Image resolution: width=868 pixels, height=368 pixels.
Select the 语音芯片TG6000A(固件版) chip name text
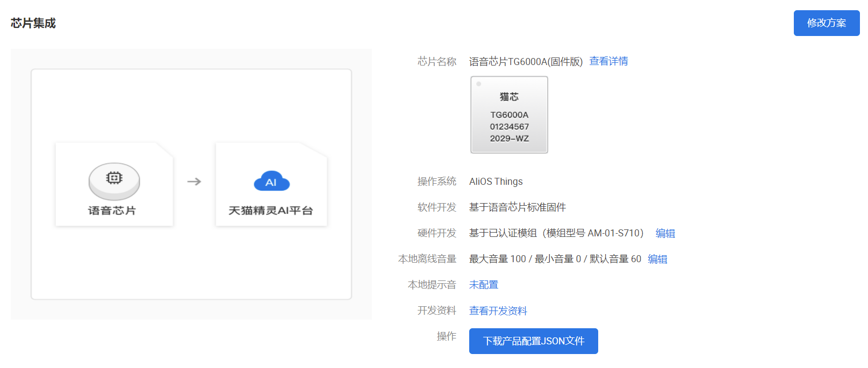click(526, 62)
